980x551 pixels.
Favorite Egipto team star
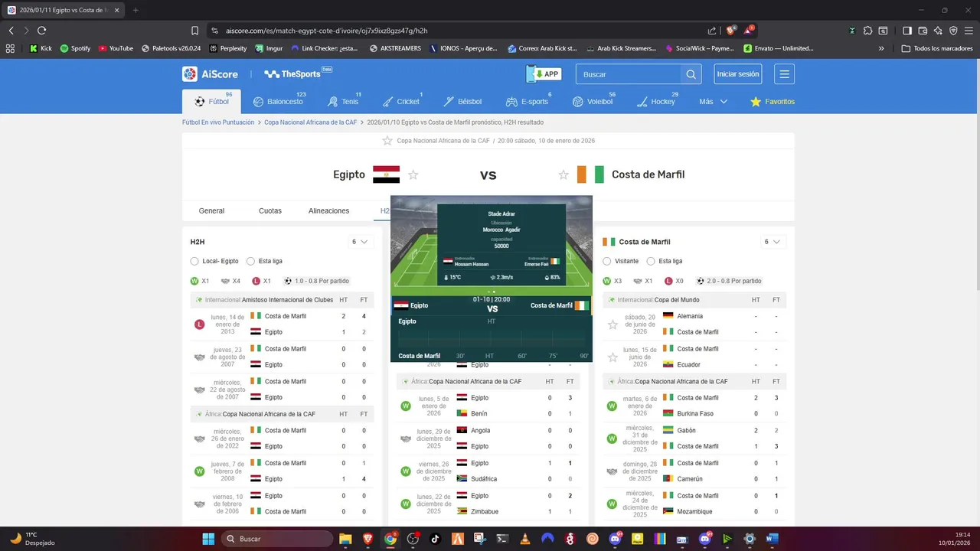pos(413,174)
